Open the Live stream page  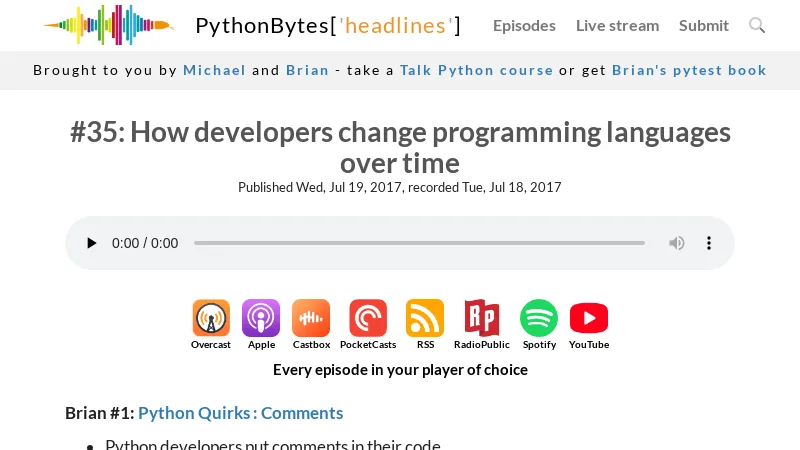coord(617,25)
